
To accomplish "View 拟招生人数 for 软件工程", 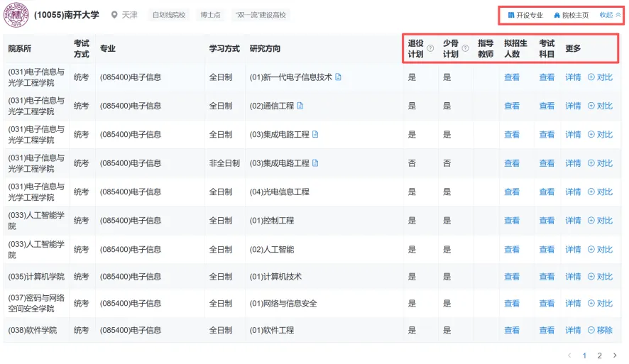I will pyautogui.click(x=512, y=331).
